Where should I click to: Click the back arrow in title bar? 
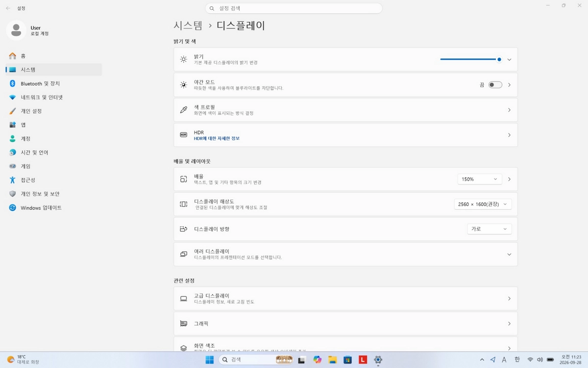(x=8, y=8)
